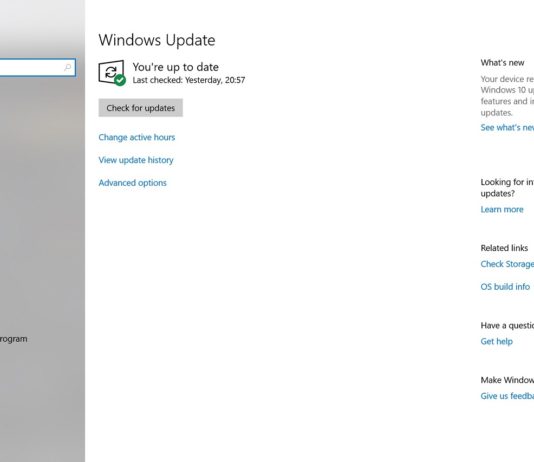This screenshot has height=462, width=534.
Task: Open Give us feedback link
Action: point(507,396)
